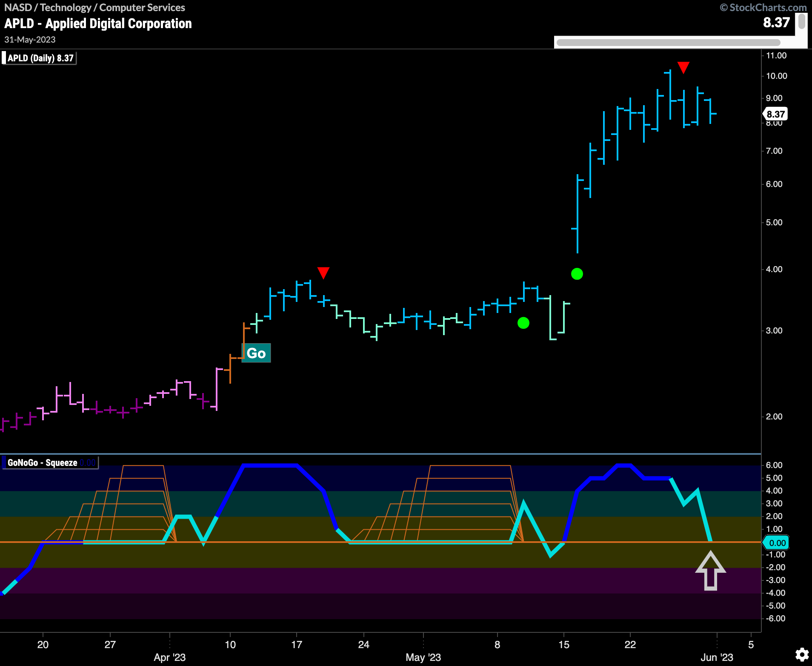Select the GoNoGo - Squeeze indicator label

click(50, 462)
